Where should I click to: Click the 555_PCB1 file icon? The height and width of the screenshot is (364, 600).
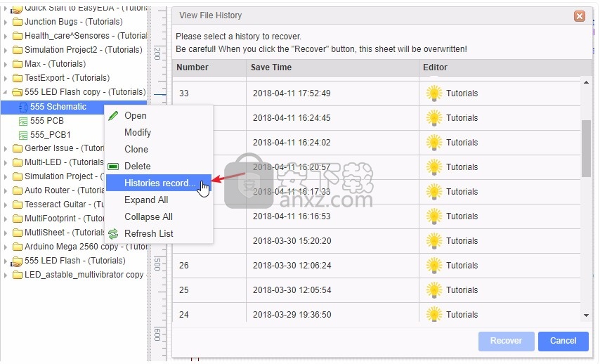(x=23, y=135)
